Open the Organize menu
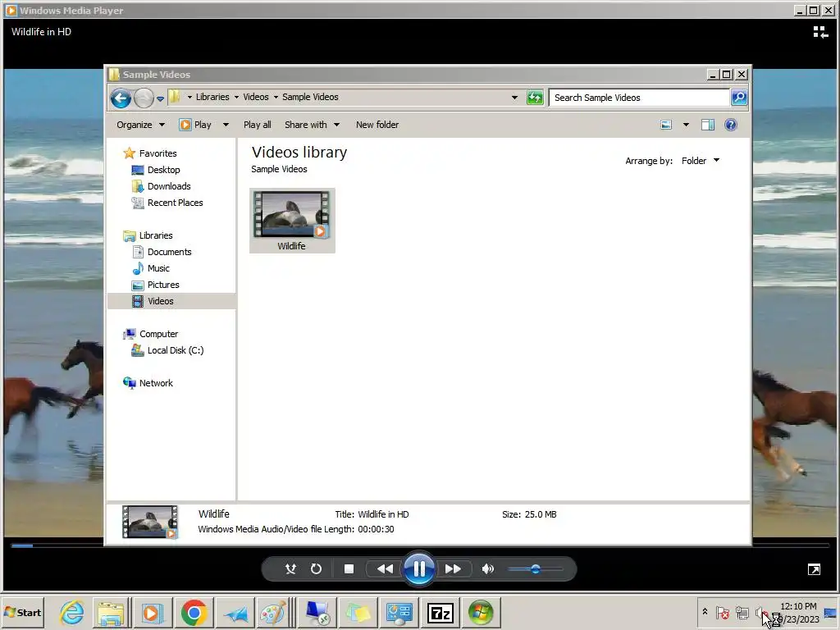 (140, 125)
